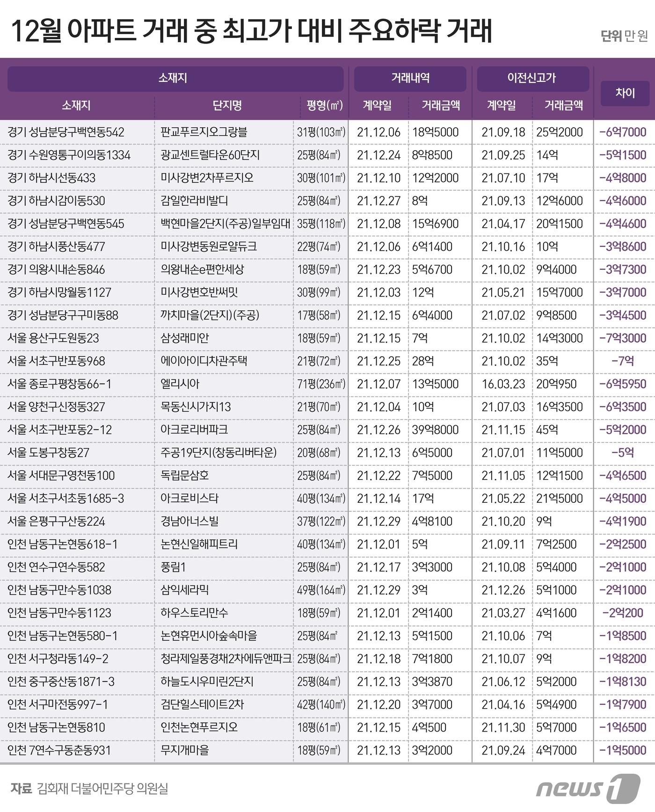
Task: Click the 단위 만원 unit label
Action: pos(624,36)
